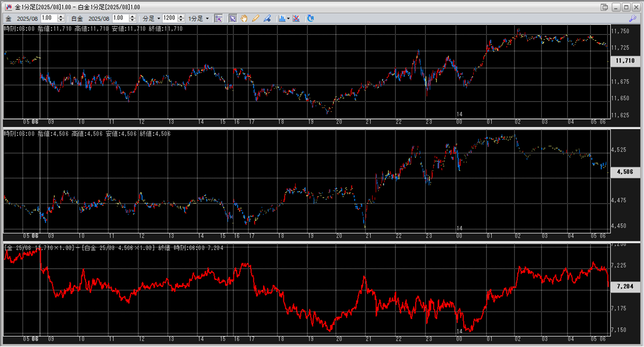The image size is (644, 347).
Task: Increase the 白金 multiplier with up arrow
Action: (132, 16)
